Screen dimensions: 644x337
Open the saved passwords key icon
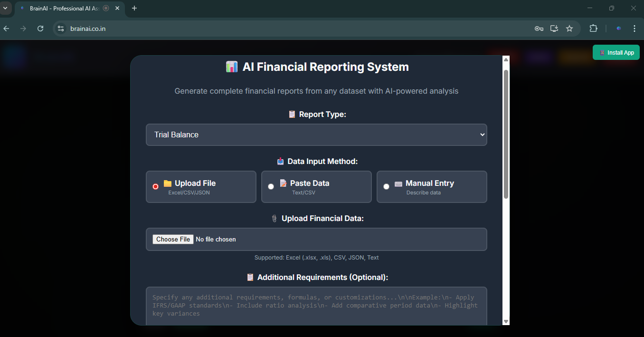539,29
